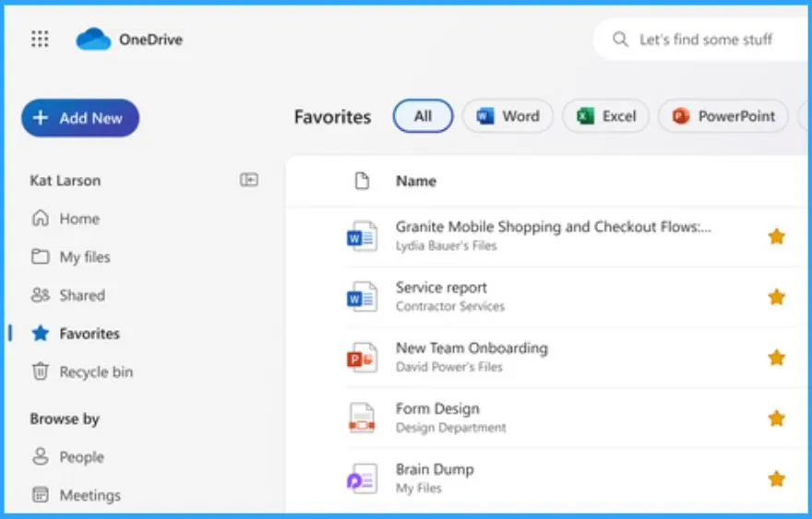This screenshot has width=812, height=519.
Task: Click the My files folder icon
Action: coord(41,256)
